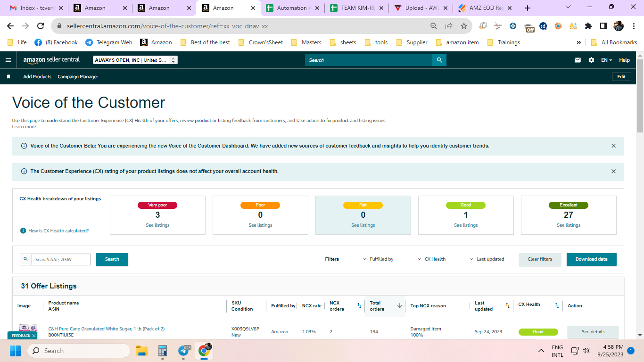
Task: Click the Amazon Seller Central logo
Action: (x=51, y=60)
